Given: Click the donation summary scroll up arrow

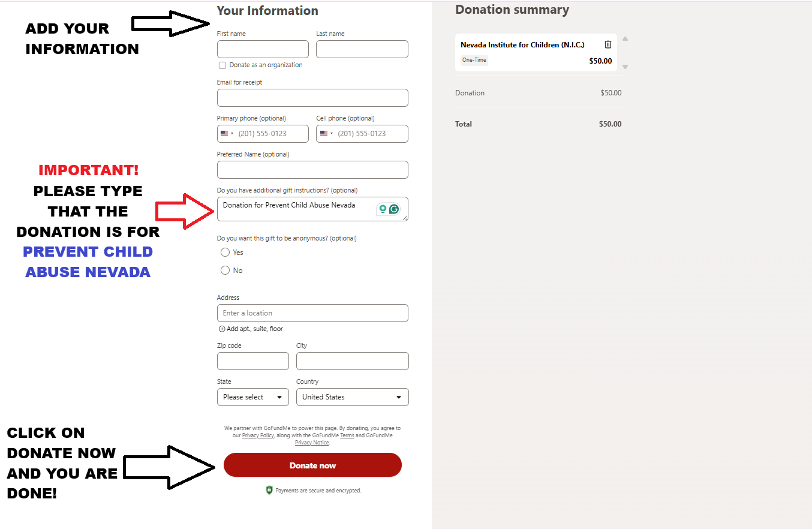Looking at the screenshot, I should coord(625,39).
